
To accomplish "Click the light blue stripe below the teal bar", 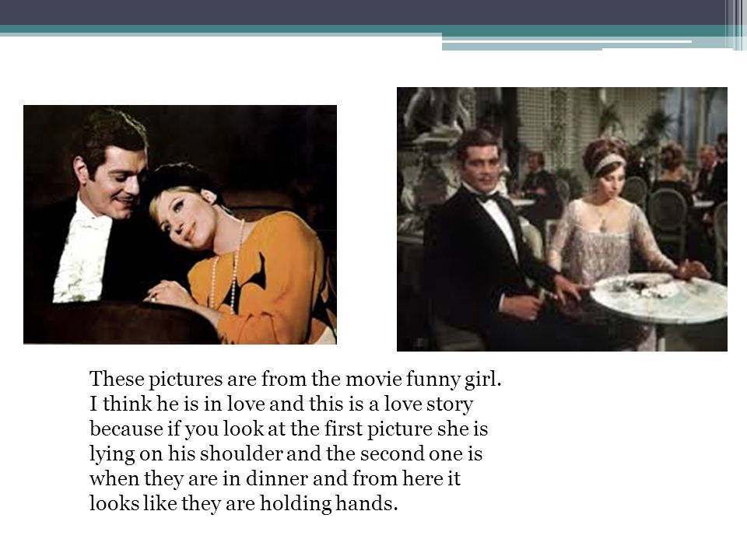I will (567, 47).
